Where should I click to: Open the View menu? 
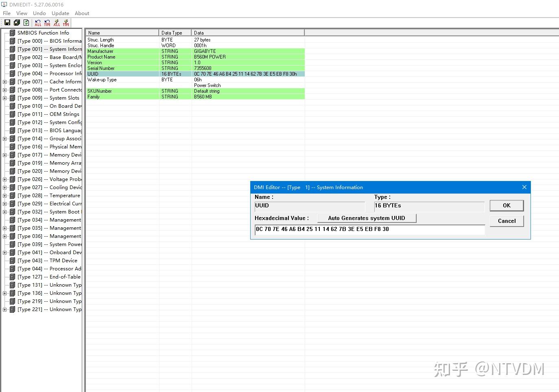coord(22,13)
